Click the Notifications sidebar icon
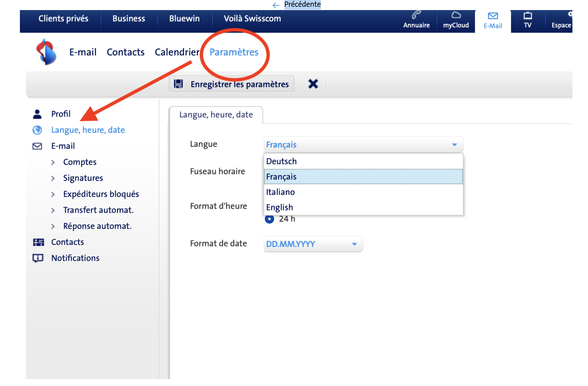This screenshot has width=588, height=386. click(x=38, y=258)
